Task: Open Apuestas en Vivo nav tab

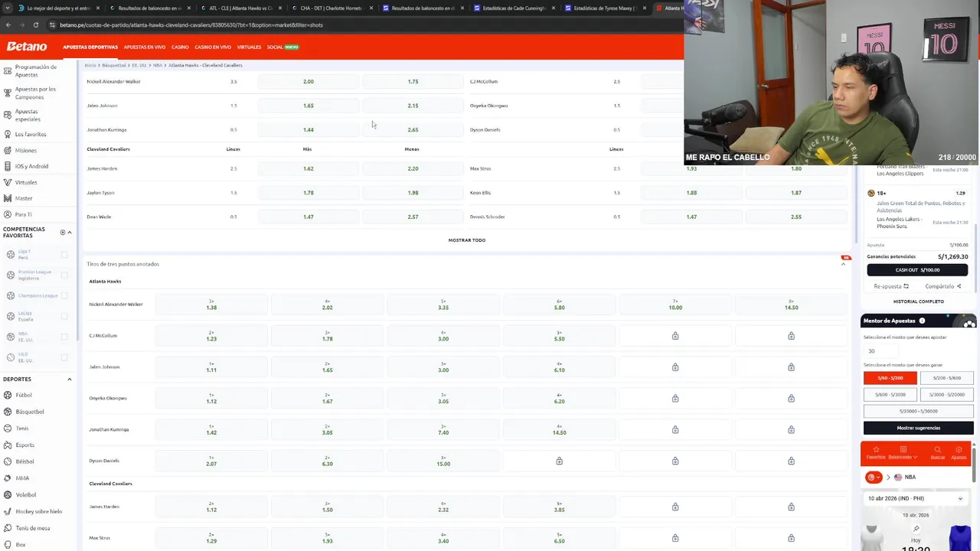Action: click(145, 47)
